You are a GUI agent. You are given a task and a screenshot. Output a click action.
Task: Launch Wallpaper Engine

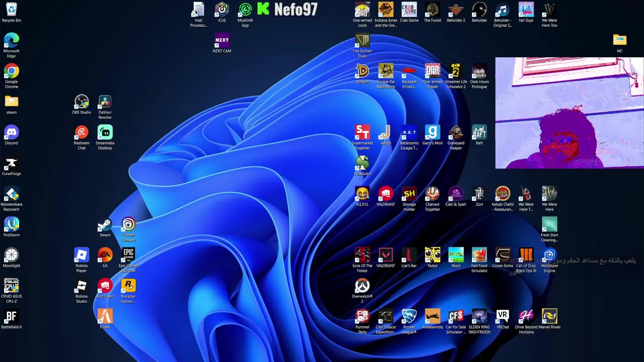click(x=549, y=260)
